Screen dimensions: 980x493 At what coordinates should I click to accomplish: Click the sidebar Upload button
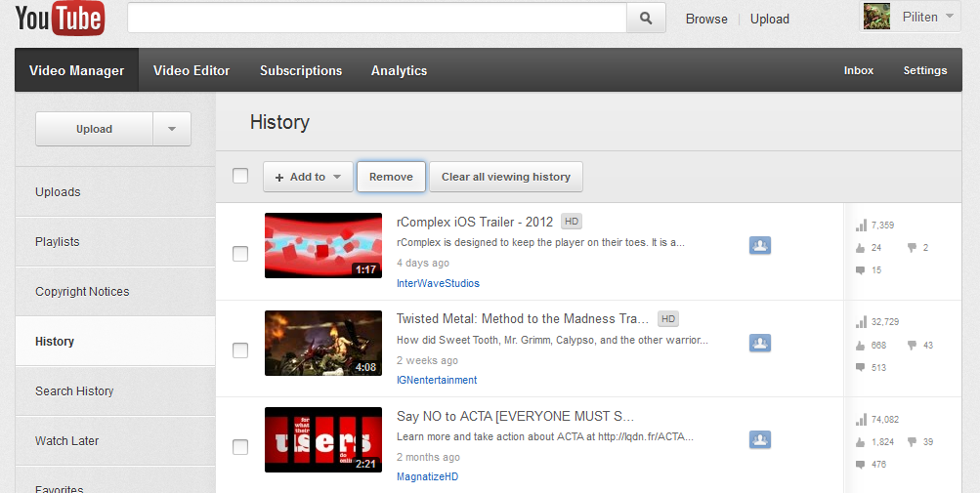(x=95, y=129)
